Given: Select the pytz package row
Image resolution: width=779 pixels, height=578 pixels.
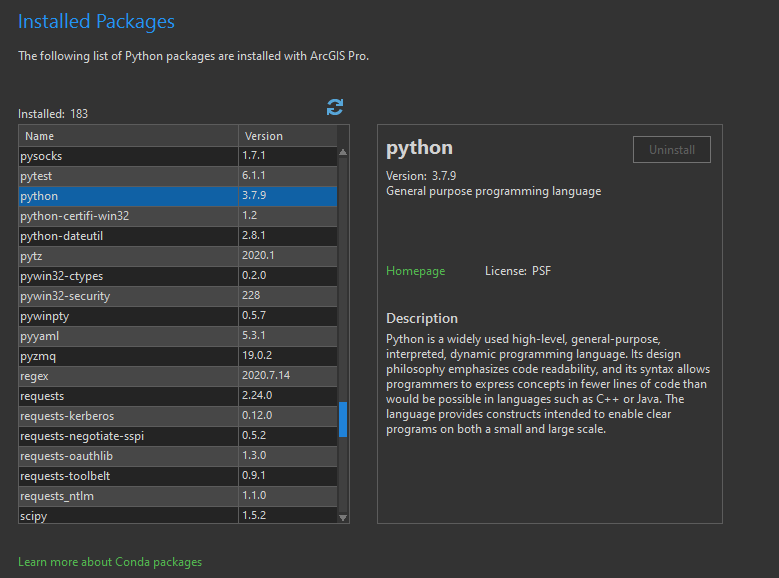Looking at the screenshot, I should click(178, 256).
